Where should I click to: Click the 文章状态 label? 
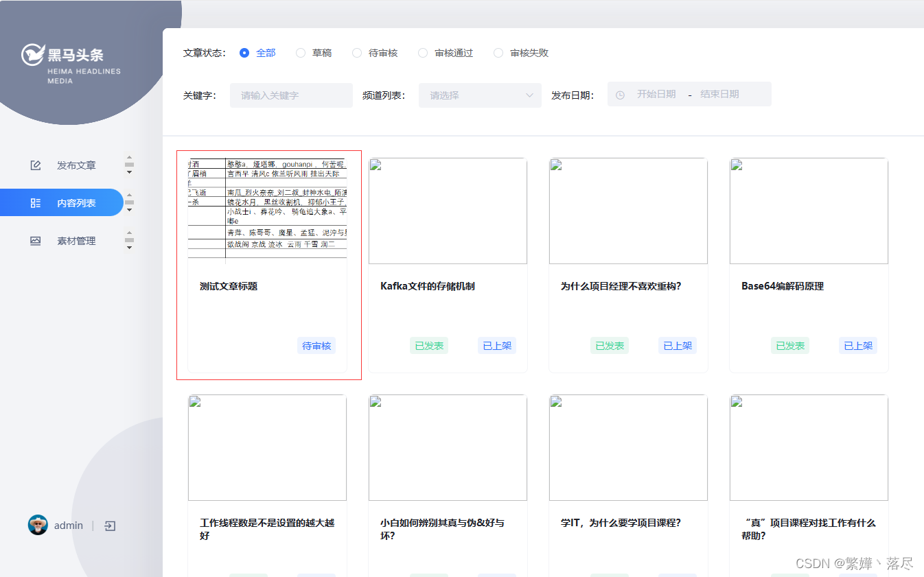click(204, 53)
